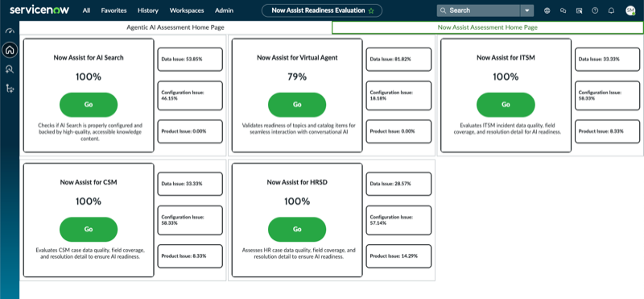Open the History menu
Viewport: 644px width, 299px height.
[148, 10]
